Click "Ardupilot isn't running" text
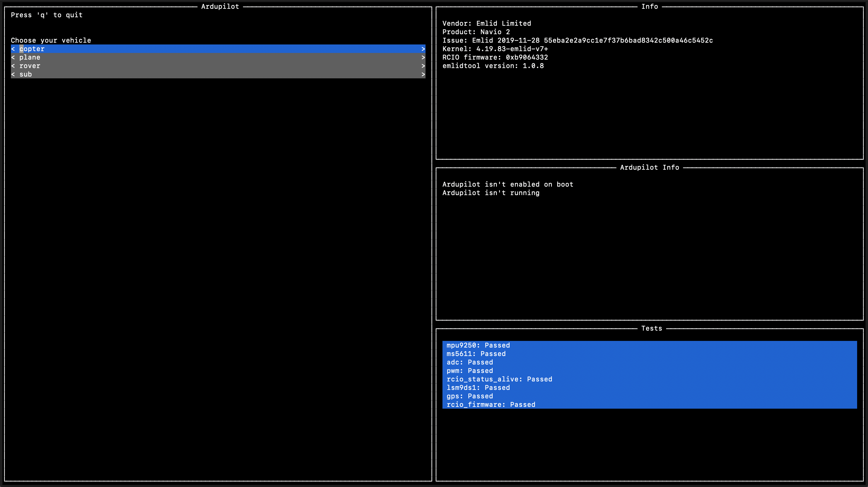Viewport: 868px width, 487px height. point(491,193)
